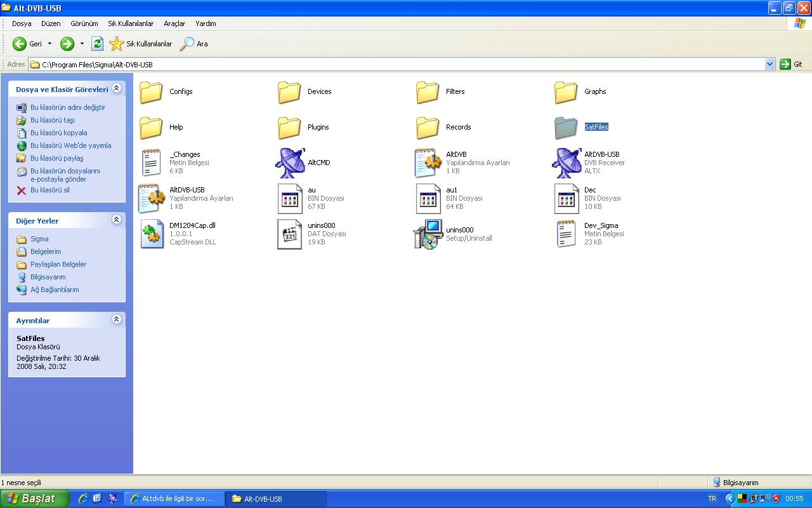Collapse the Ayrıntılar panel
Screen dimensions: 812x508
(x=116, y=319)
